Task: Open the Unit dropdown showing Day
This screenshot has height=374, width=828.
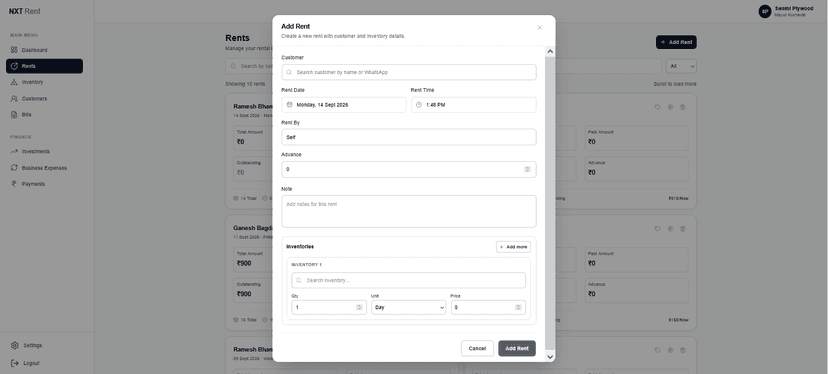Action: click(408, 307)
